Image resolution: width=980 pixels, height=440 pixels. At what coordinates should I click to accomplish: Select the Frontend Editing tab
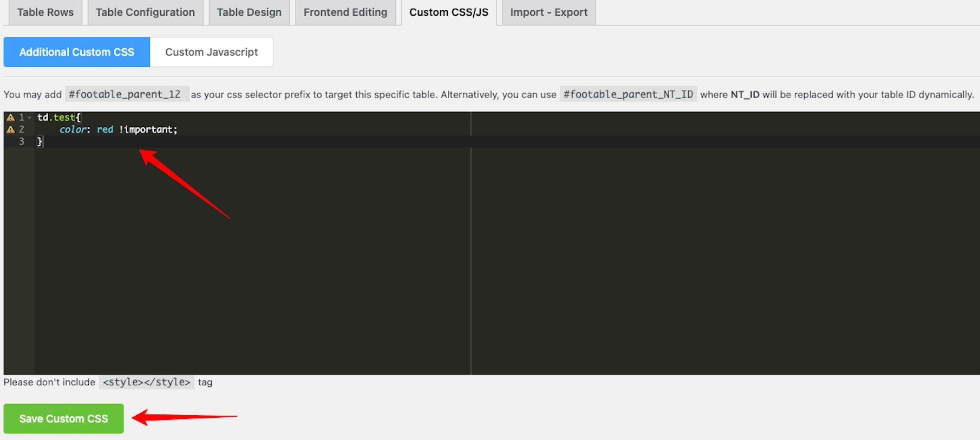pyautogui.click(x=345, y=12)
